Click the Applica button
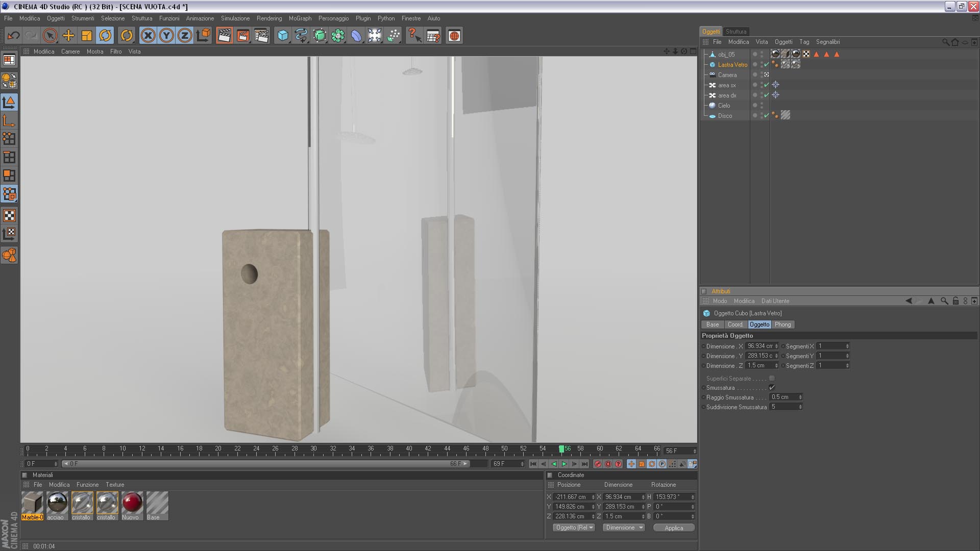This screenshot has height=551, width=980. 673,528
